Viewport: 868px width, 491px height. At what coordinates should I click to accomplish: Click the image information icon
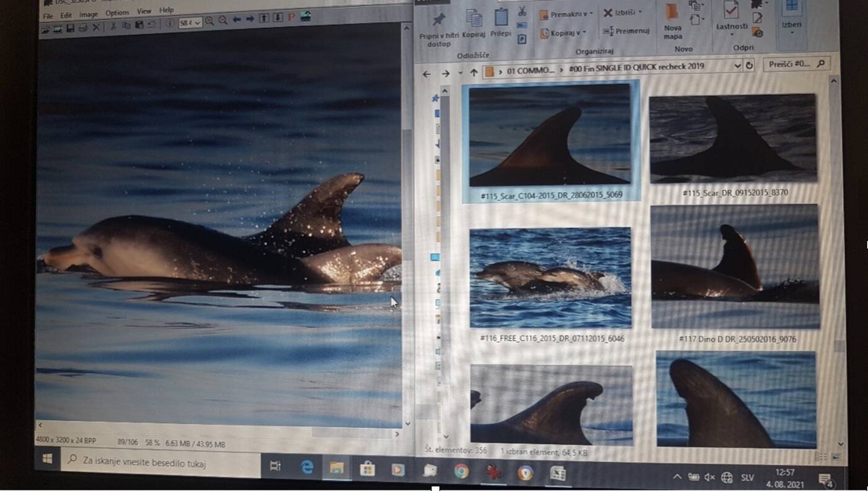click(169, 24)
